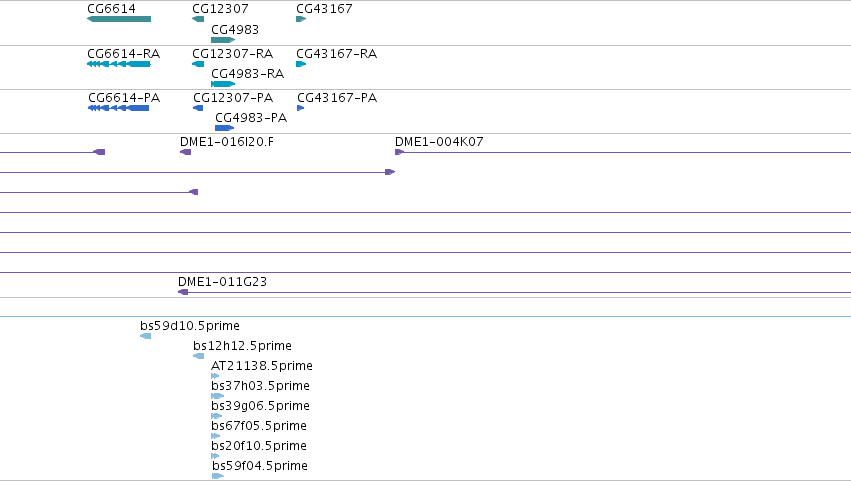Screen dimensions: 851x481
Task: Click the CG12307-PA label
Action: (x=233, y=98)
